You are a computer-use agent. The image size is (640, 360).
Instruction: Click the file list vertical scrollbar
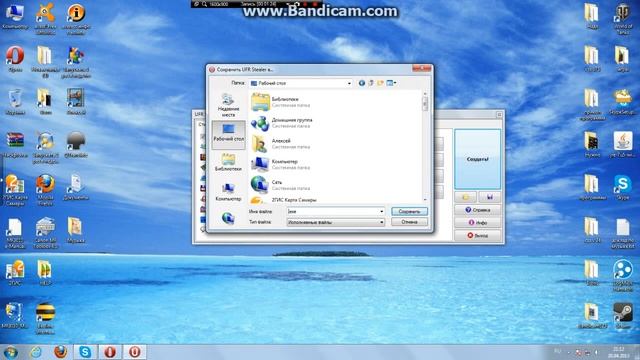[425, 147]
